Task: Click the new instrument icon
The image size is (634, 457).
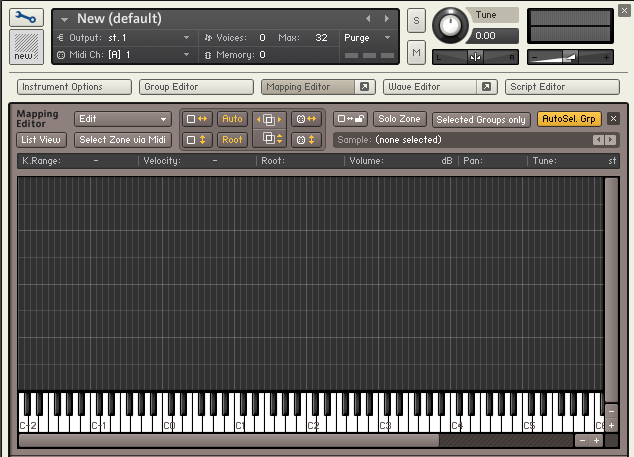Action: 26,46
